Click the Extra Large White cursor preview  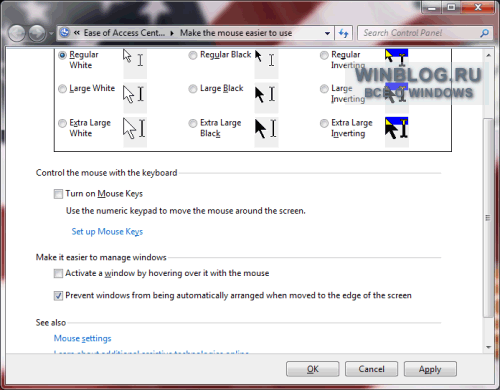[x=135, y=132]
